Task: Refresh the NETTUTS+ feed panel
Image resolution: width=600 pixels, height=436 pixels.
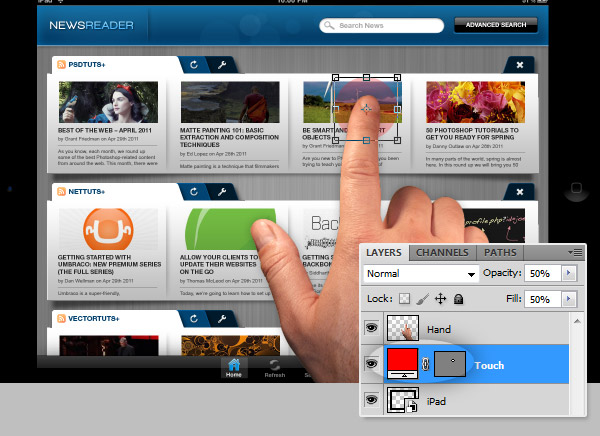Action: [x=194, y=191]
